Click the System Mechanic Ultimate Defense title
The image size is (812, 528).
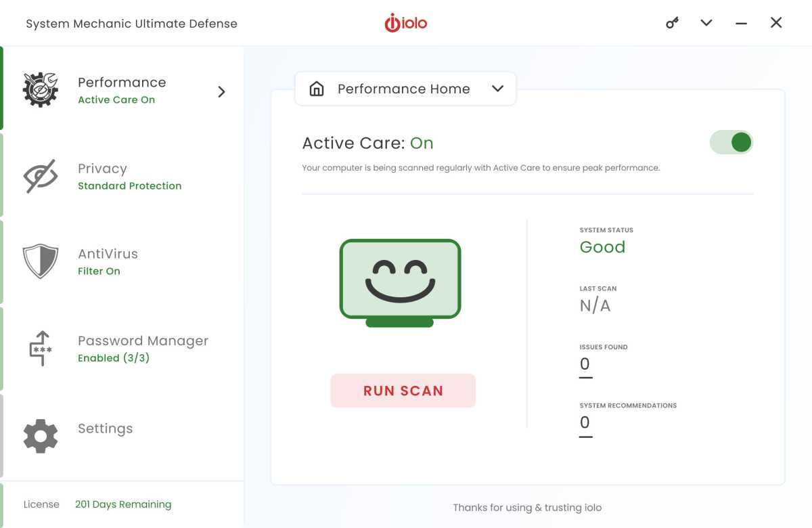131,24
